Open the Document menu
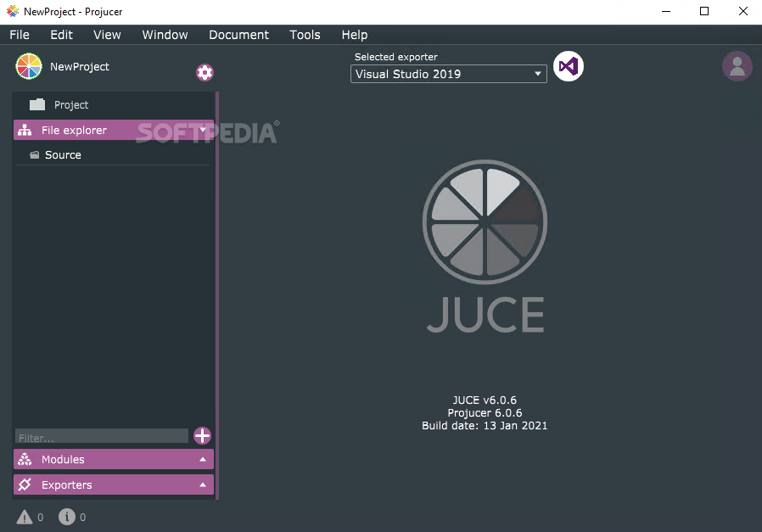This screenshot has width=762, height=532. tap(238, 35)
